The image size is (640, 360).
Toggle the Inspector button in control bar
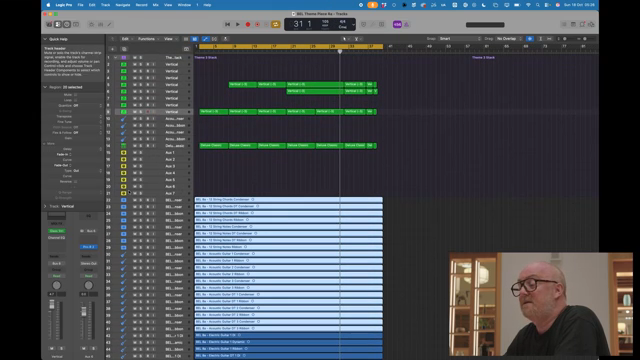[x=58, y=24]
